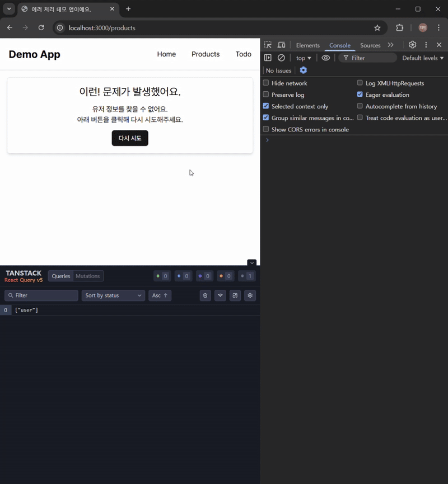This screenshot has width=448, height=484.
Task: Disable Eager evaluation checkbox
Action: tap(360, 95)
